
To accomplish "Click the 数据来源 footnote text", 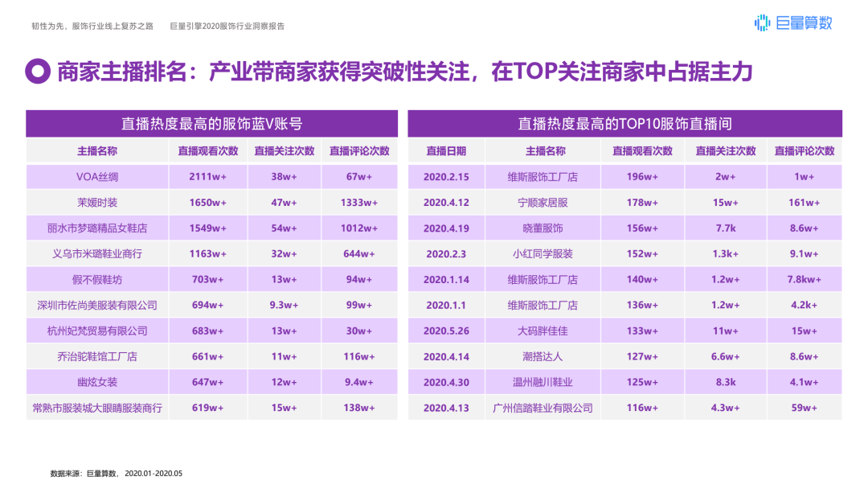I will [117, 474].
